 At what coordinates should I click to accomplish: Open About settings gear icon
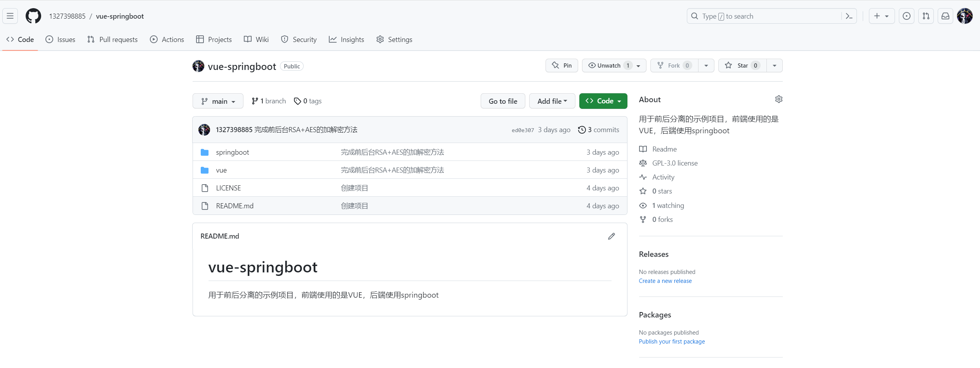click(x=778, y=99)
